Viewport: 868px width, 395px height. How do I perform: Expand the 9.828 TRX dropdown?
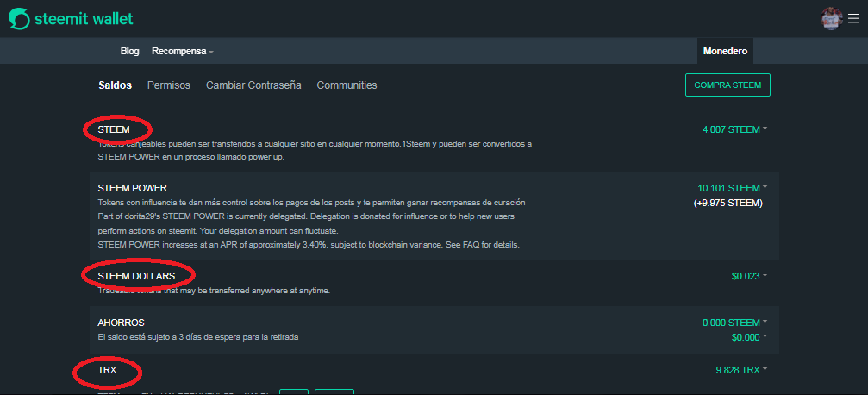pos(741,370)
